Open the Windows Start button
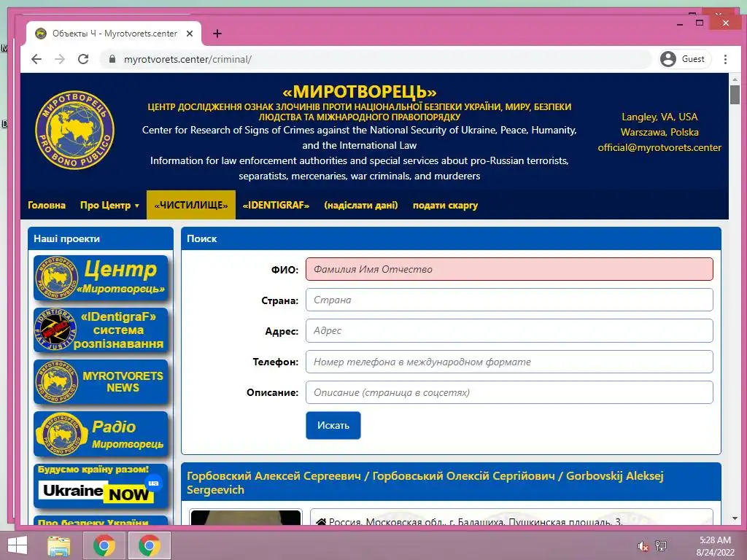The height and width of the screenshot is (560, 747). click(18, 545)
